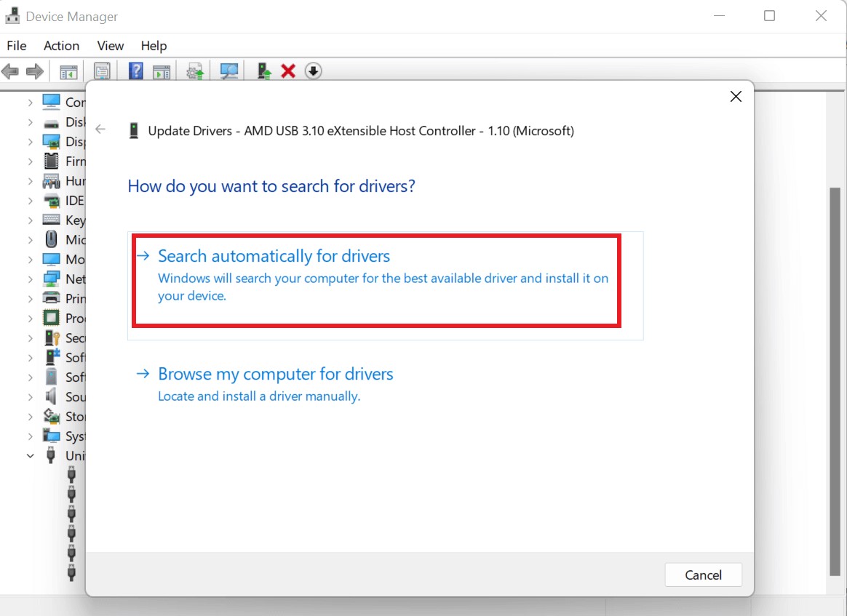Screen dimensions: 847x616
Task: Collapse the Universal Serial Bus controllers node
Action: point(30,456)
